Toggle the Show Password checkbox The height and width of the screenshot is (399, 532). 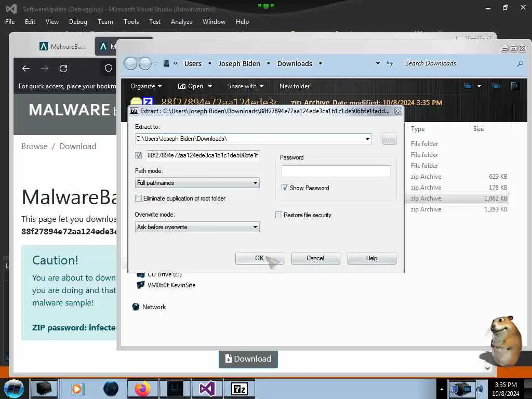(285, 188)
